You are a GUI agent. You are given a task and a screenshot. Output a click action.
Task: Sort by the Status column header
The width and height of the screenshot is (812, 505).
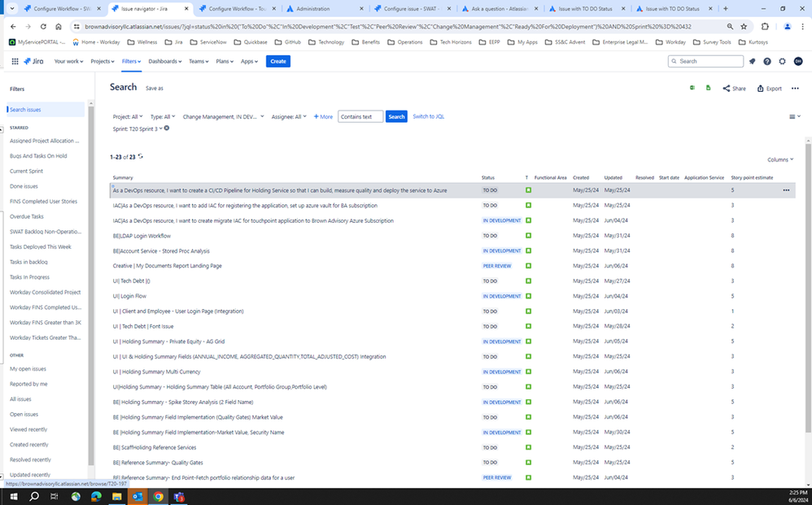tap(488, 177)
